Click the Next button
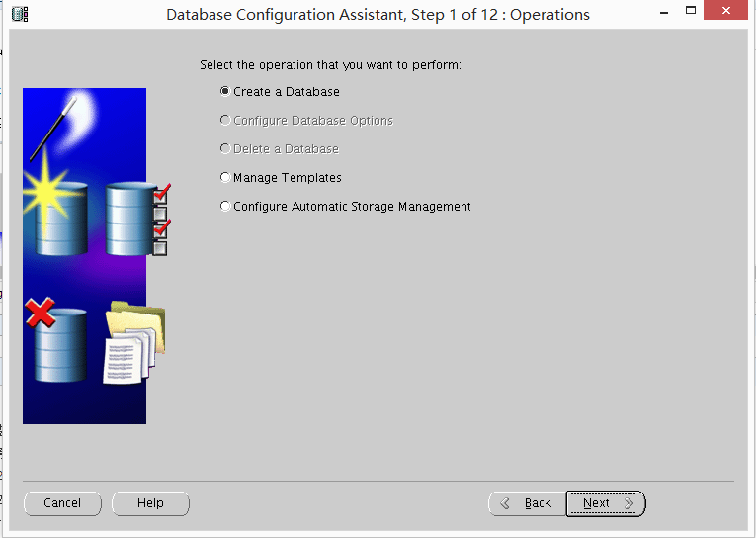The image size is (756, 538). (x=606, y=503)
